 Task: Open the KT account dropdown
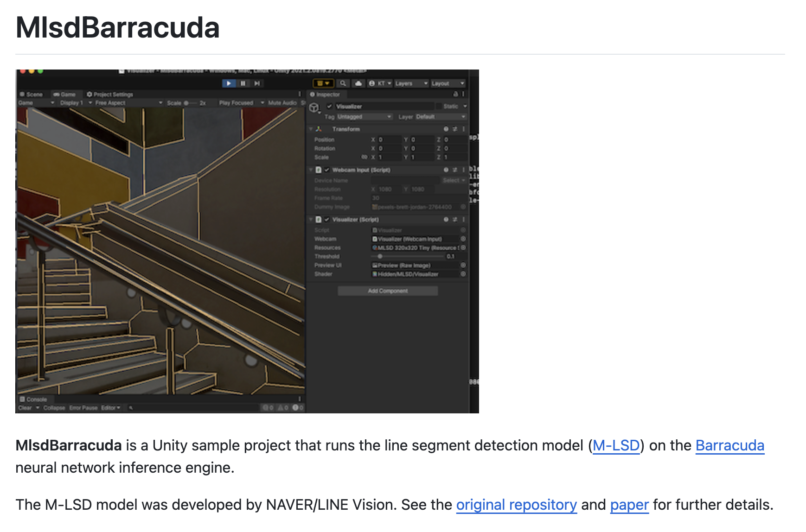380,83
